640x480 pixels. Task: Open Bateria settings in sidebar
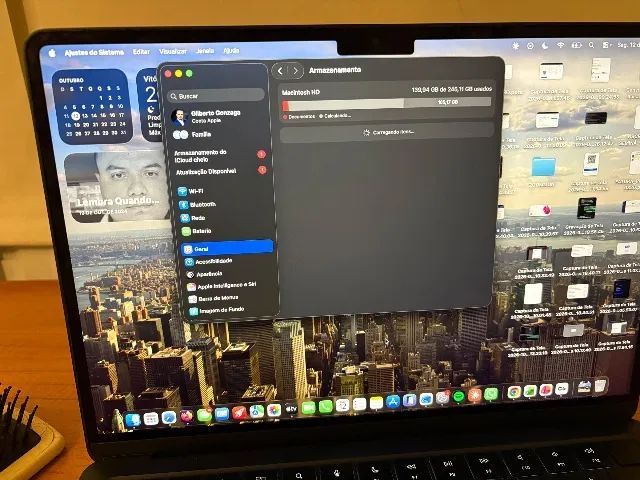(196, 231)
